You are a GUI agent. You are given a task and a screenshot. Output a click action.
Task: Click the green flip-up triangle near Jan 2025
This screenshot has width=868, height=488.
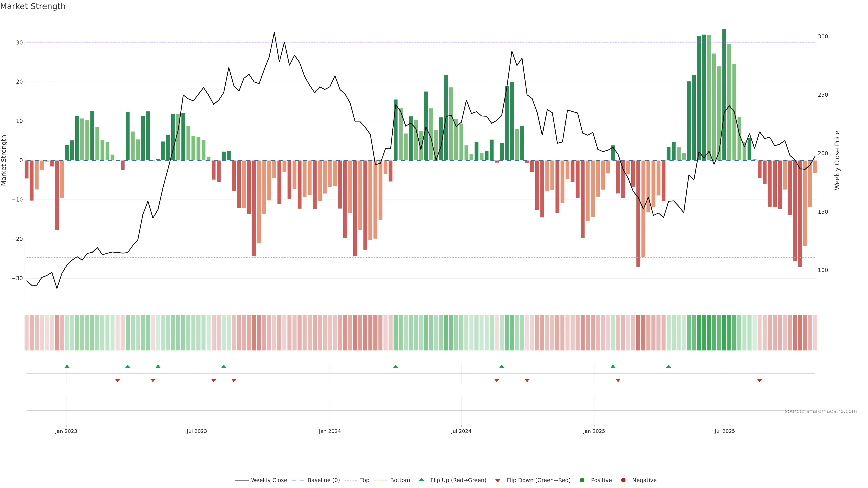613,366
